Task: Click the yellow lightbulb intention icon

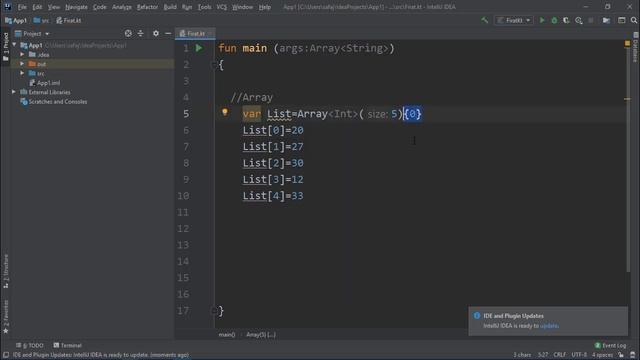Action: click(224, 112)
